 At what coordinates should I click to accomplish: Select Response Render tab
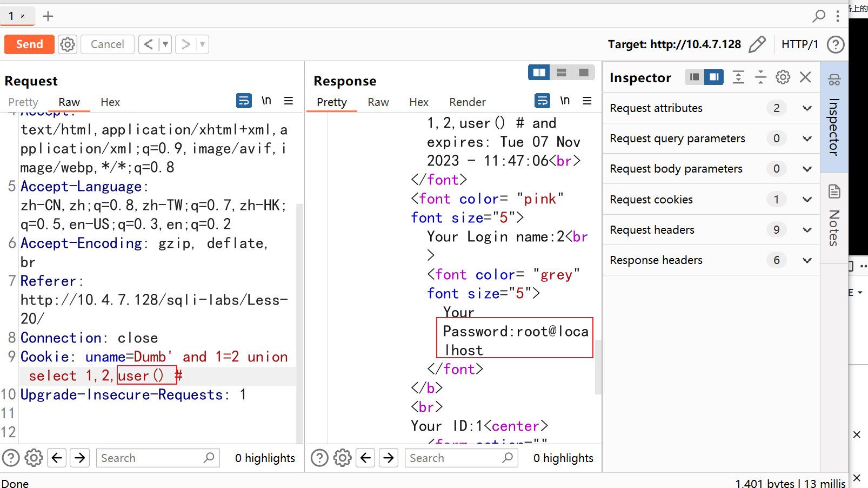tap(468, 102)
